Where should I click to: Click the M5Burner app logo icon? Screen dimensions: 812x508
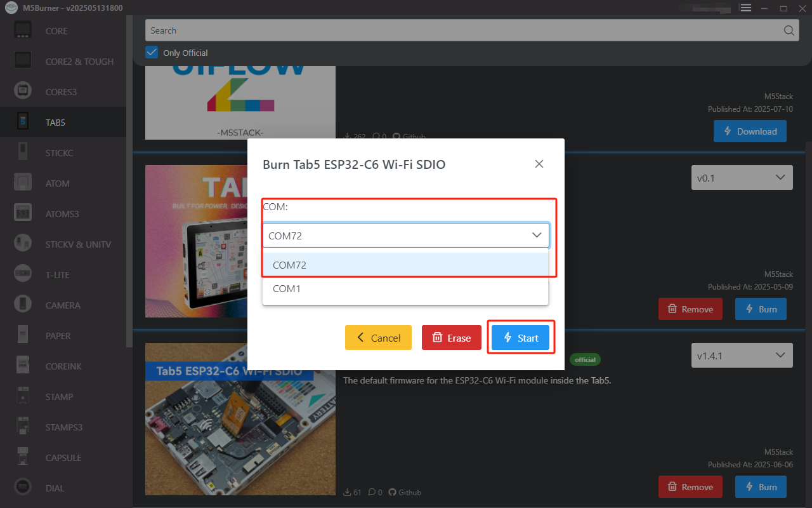(x=11, y=8)
